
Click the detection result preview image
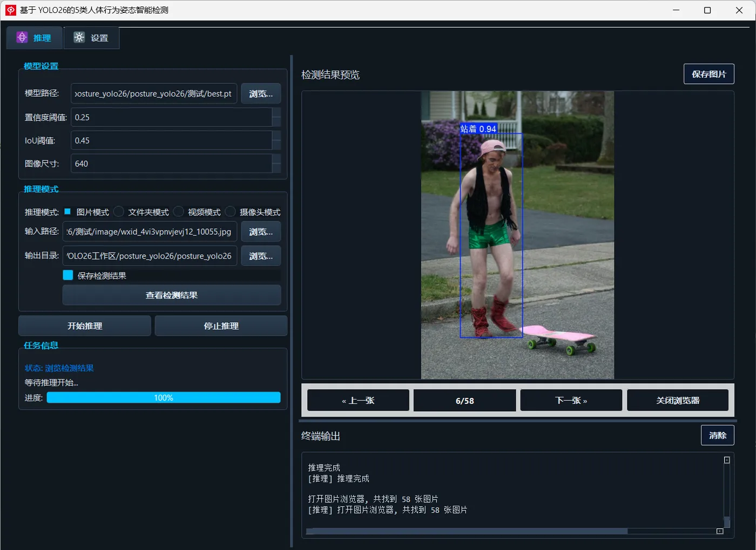tap(517, 235)
